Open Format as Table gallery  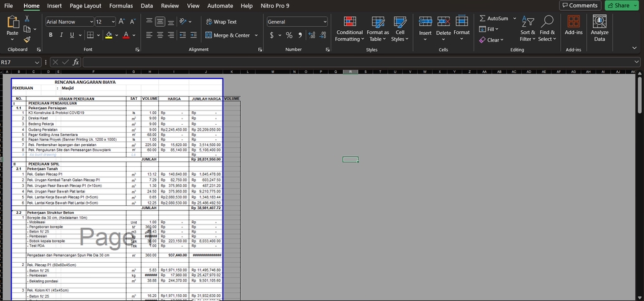pyautogui.click(x=378, y=29)
